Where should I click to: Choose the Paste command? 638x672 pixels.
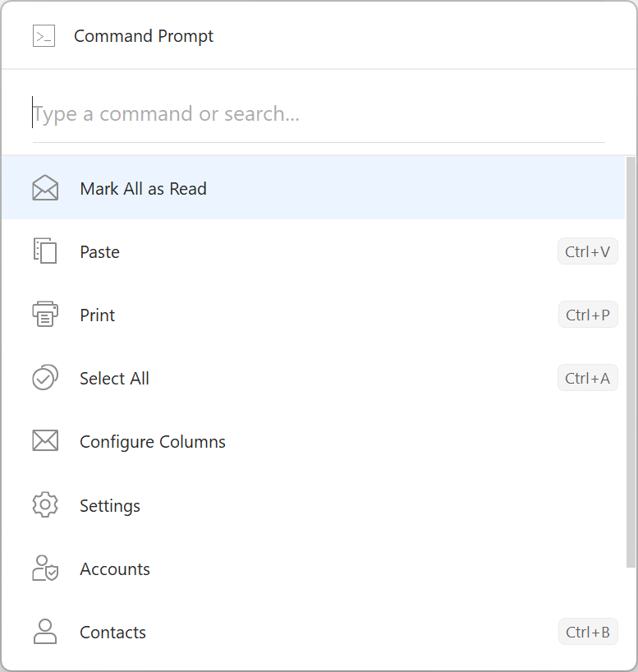point(313,251)
